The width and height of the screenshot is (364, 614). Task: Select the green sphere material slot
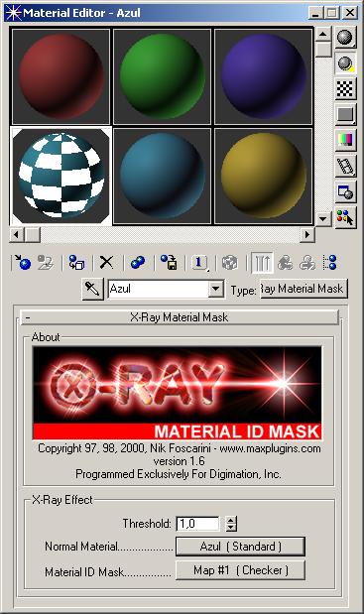click(162, 76)
